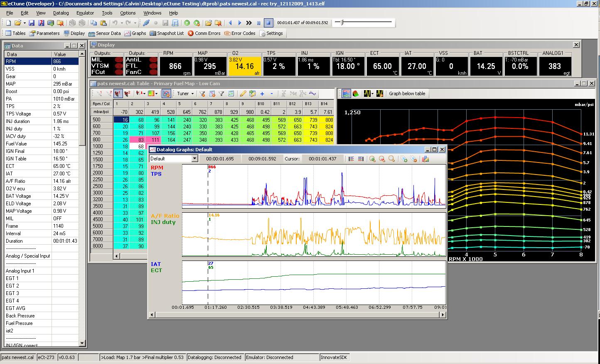The height and width of the screenshot is (364, 600).
Task: Toggle the datalog trace overlay button
Action: (x=166, y=93)
